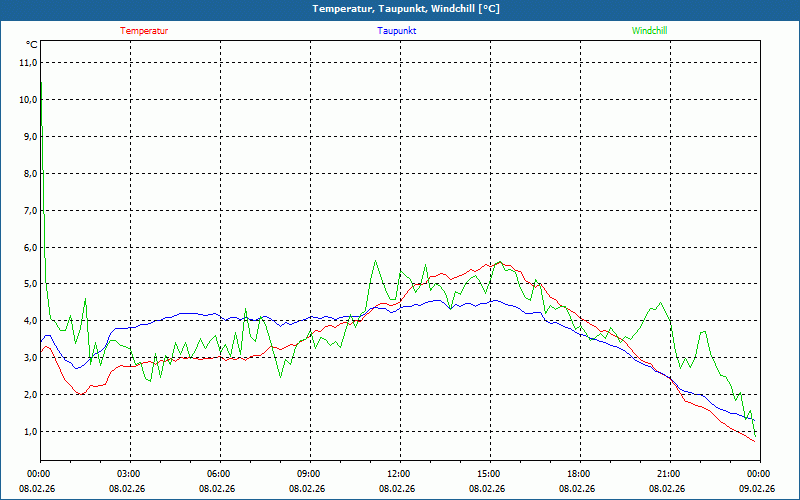Select the 21:00 time axis label
This screenshot has height=500, width=800.
668,474
